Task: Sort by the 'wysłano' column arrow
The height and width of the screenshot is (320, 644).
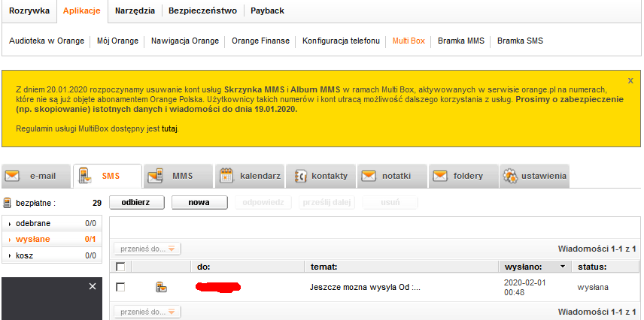Action: coord(562,267)
